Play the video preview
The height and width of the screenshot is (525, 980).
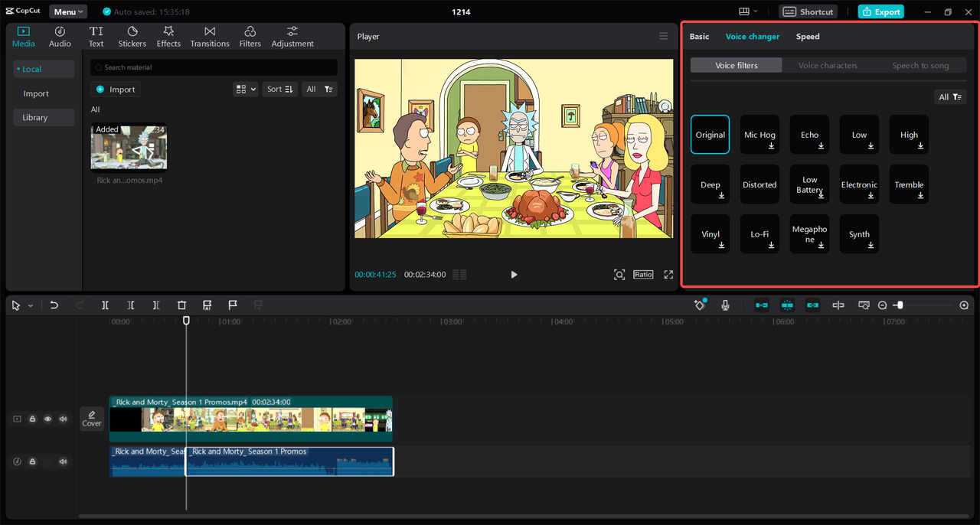514,275
